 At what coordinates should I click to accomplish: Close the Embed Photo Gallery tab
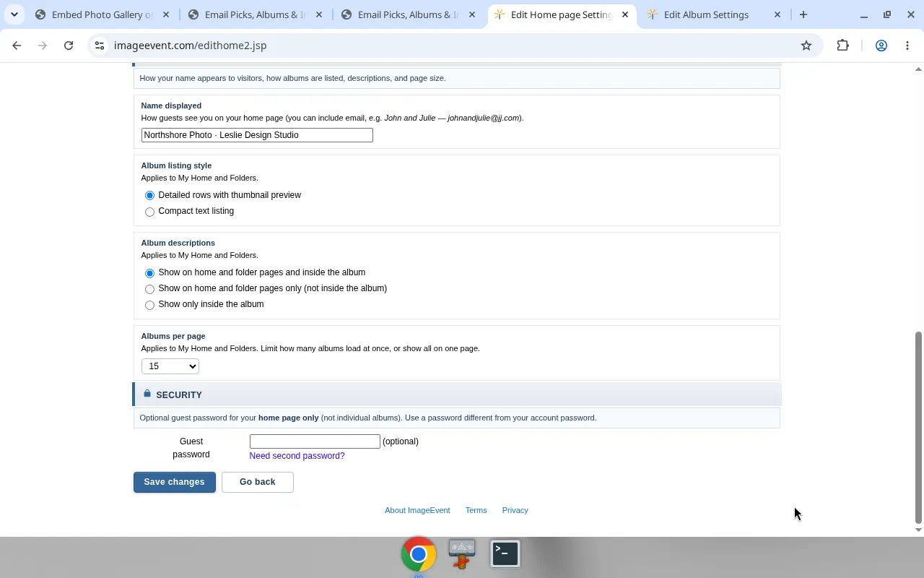tap(166, 14)
